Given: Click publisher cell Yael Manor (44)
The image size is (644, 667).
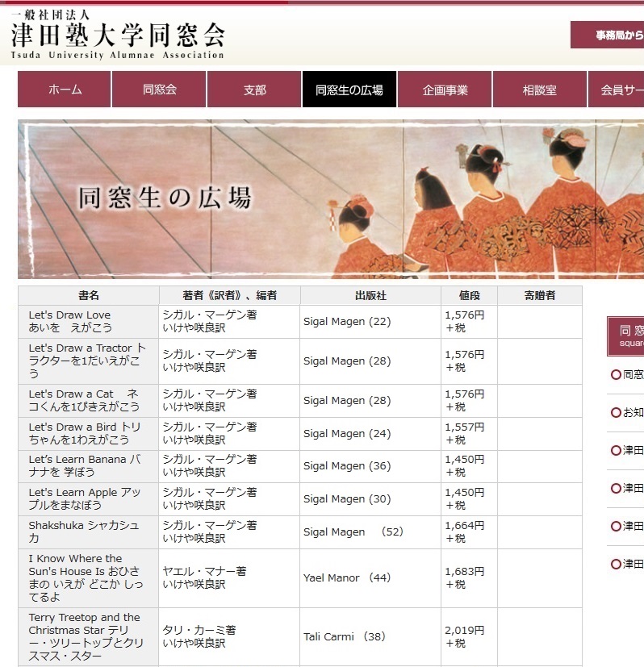Looking at the screenshot, I should 370,578.
